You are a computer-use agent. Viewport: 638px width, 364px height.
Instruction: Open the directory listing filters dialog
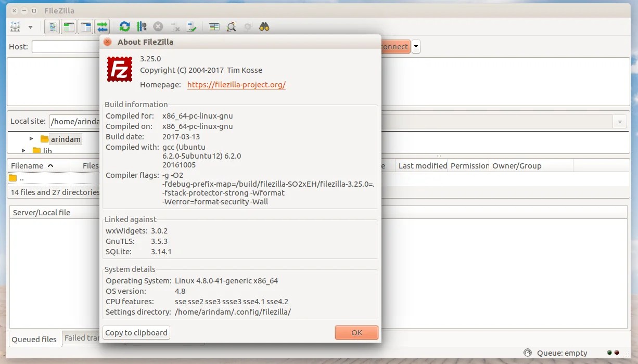(214, 27)
